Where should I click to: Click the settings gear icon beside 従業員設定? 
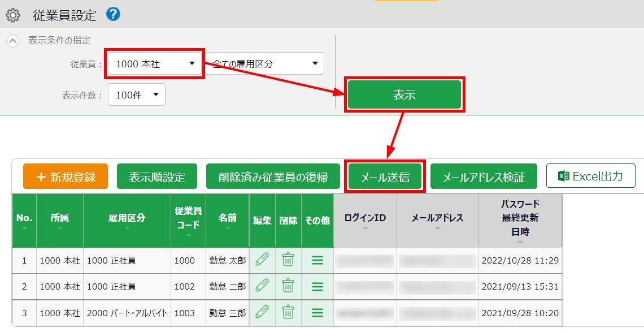click(12, 15)
